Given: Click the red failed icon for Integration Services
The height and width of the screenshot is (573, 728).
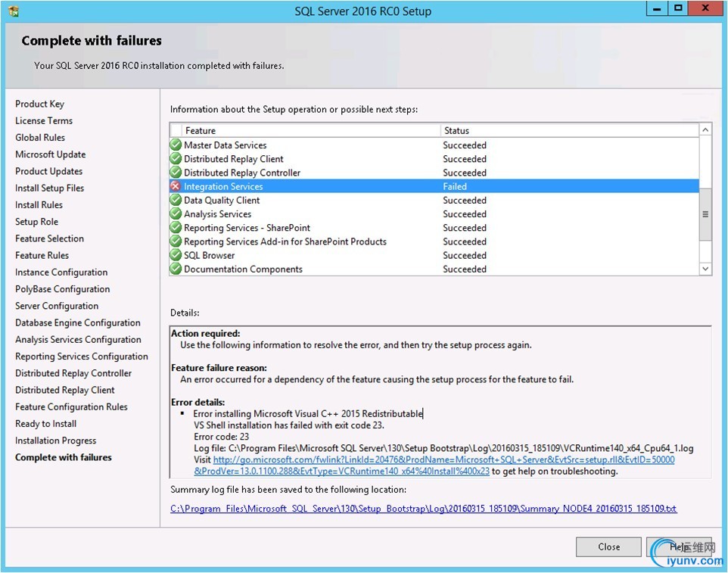Looking at the screenshot, I should point(176,186).
